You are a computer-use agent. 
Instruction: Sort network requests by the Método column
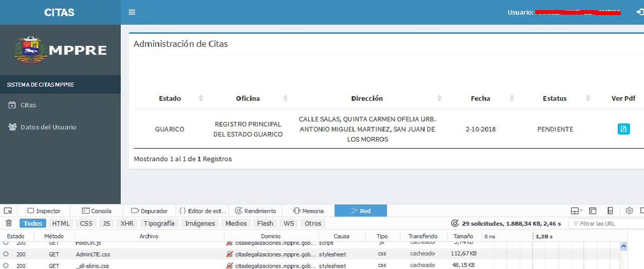54,236
